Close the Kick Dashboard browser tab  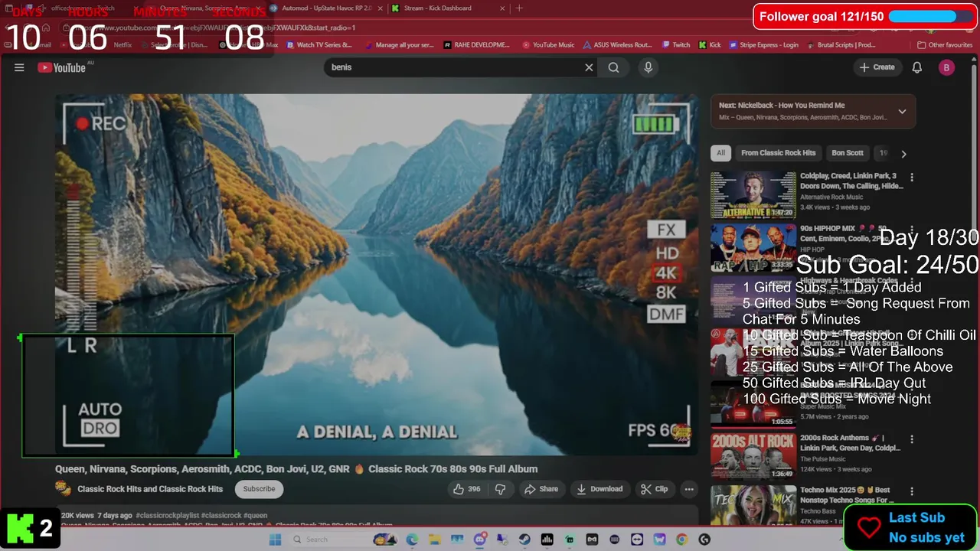click(502, 8)
